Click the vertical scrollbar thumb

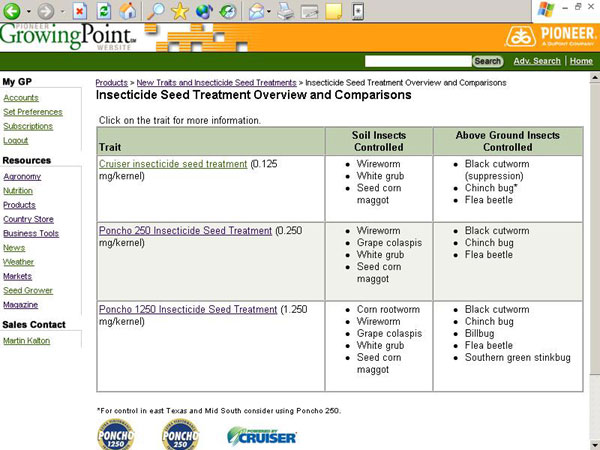point(595,228)
